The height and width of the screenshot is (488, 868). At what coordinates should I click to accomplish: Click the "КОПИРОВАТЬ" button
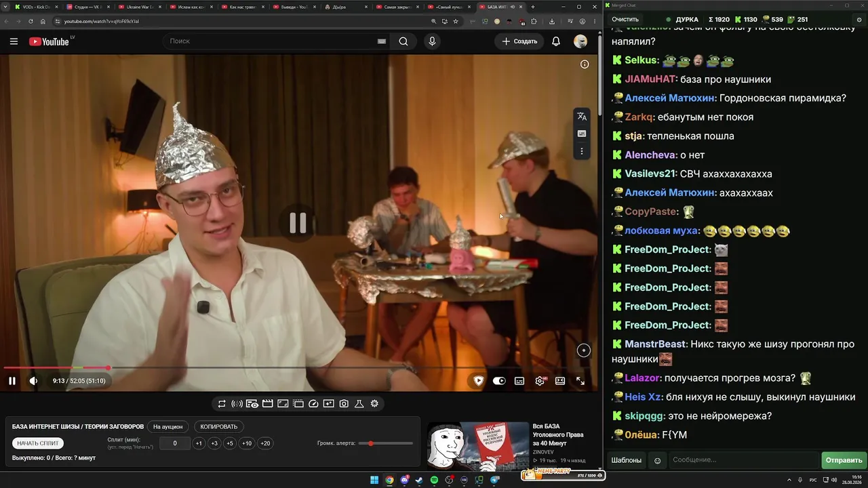pos(219,427)
